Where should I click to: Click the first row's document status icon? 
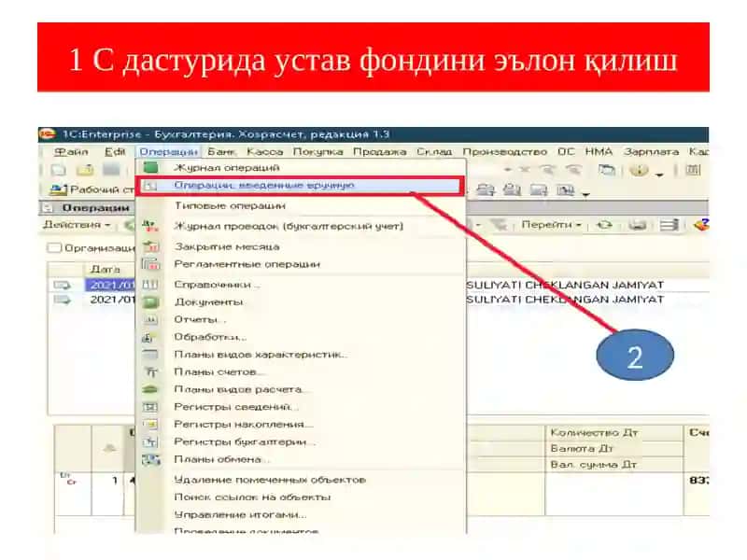[x=62, y=285]
